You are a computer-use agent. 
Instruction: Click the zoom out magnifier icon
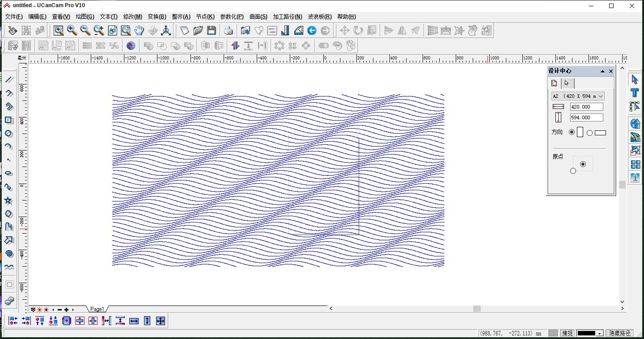pyautogui.click(x=85, y=30)
